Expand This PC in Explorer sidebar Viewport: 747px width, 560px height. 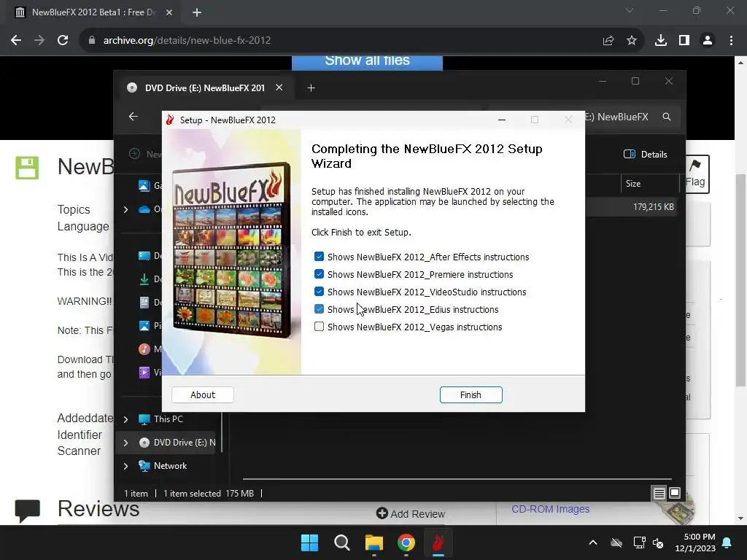point(125,419)
